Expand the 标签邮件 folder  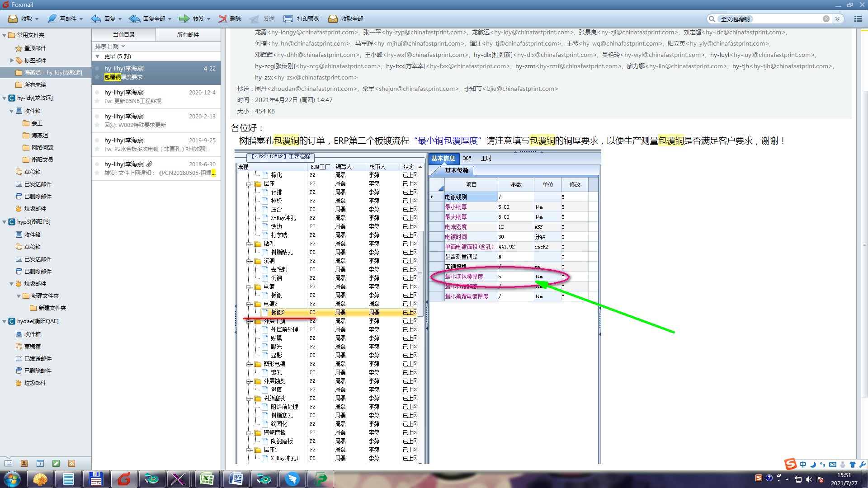[x=12, y=60]
